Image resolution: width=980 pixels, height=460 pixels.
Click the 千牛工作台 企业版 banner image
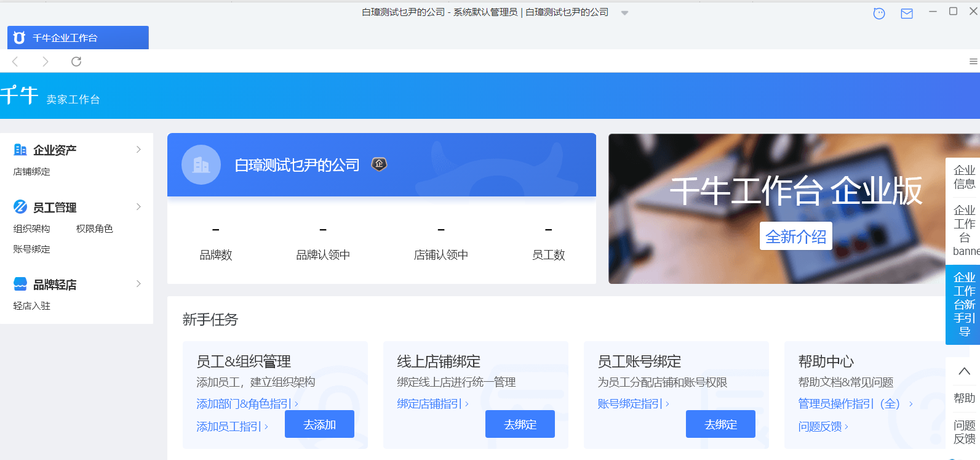click(x=794, y=209)
